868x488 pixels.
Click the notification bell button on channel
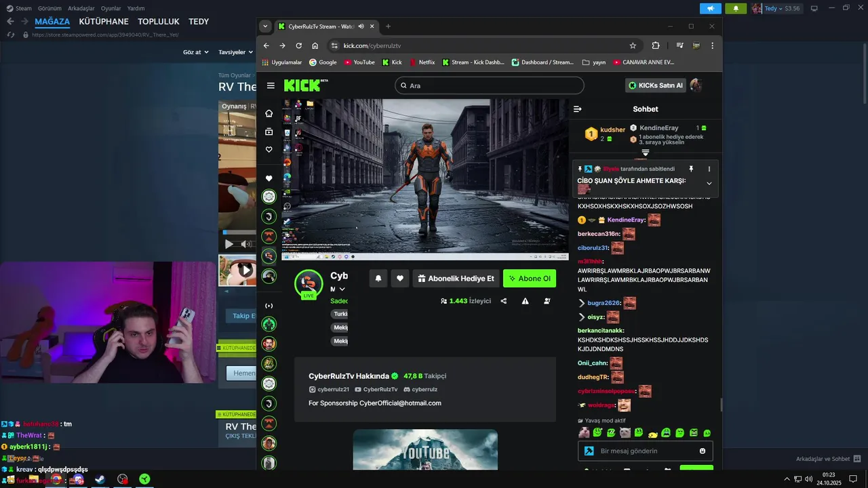click(378, 279)
